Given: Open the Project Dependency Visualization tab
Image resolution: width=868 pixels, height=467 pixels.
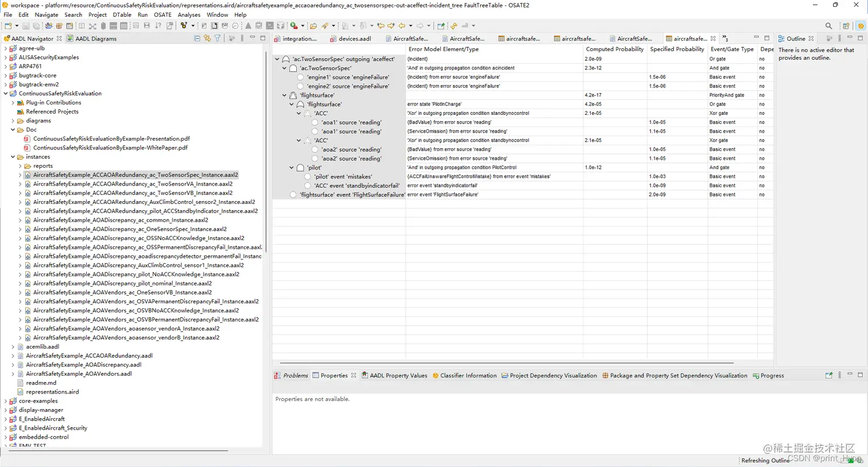Looking at the screenshot, I should [549, 376].
